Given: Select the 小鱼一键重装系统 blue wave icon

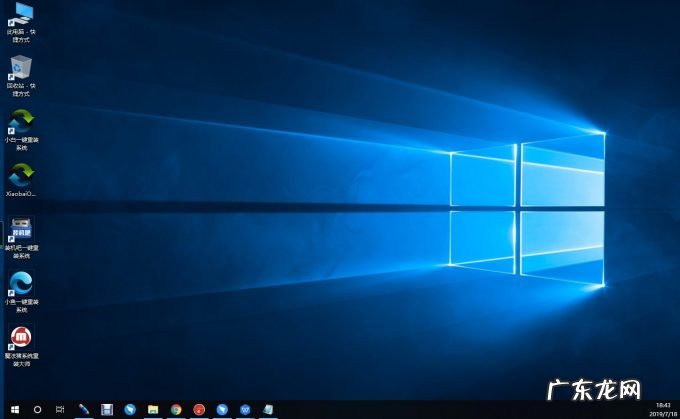Looking at the screenshot, I should (x=21, y=291).
